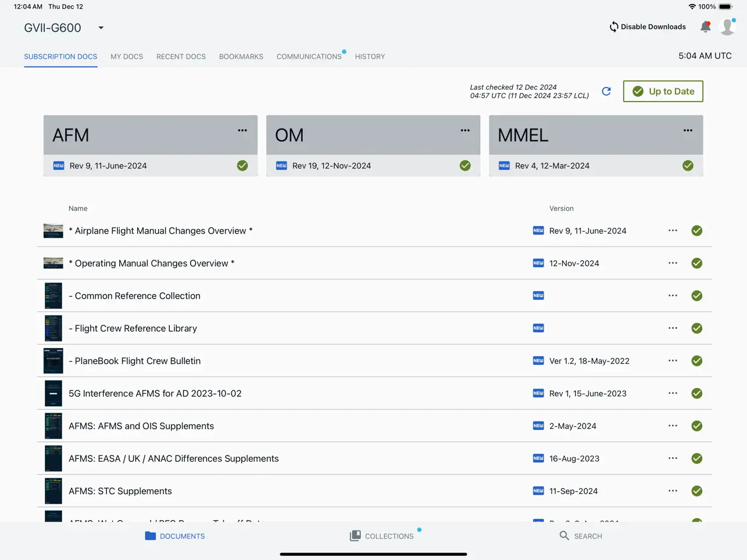The image size is (747, 560).
Task: Switch to History tab
Action: click(x=370, y=56)
